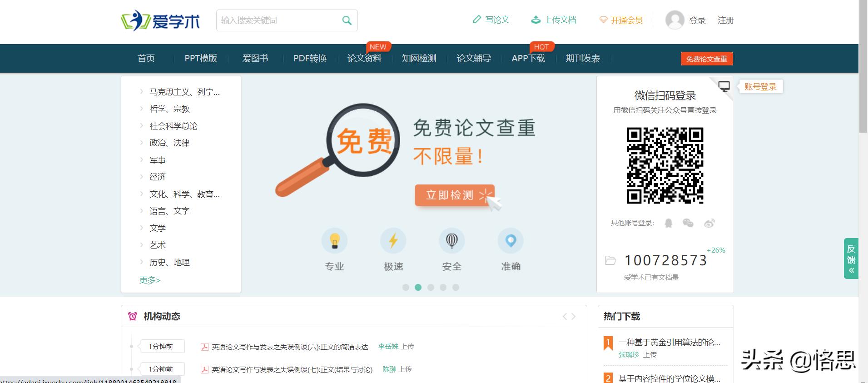
Task: Open 写论文 with pencil icon
Action: (491, 20)
